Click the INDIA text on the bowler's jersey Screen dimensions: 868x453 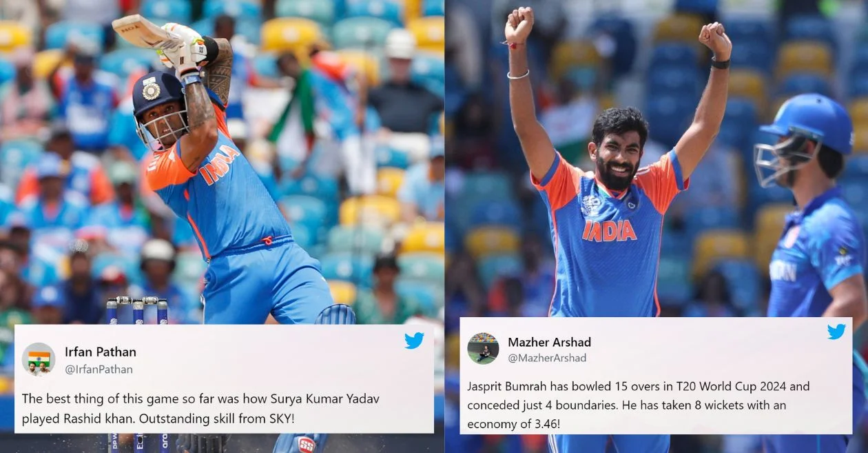tap(610, 230)
